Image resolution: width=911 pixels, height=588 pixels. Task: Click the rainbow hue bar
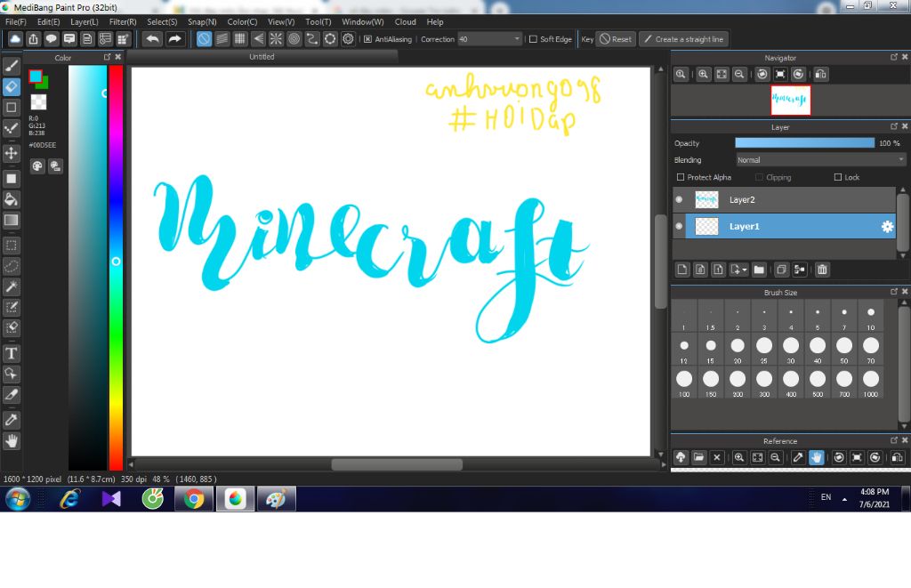[116, 267]
